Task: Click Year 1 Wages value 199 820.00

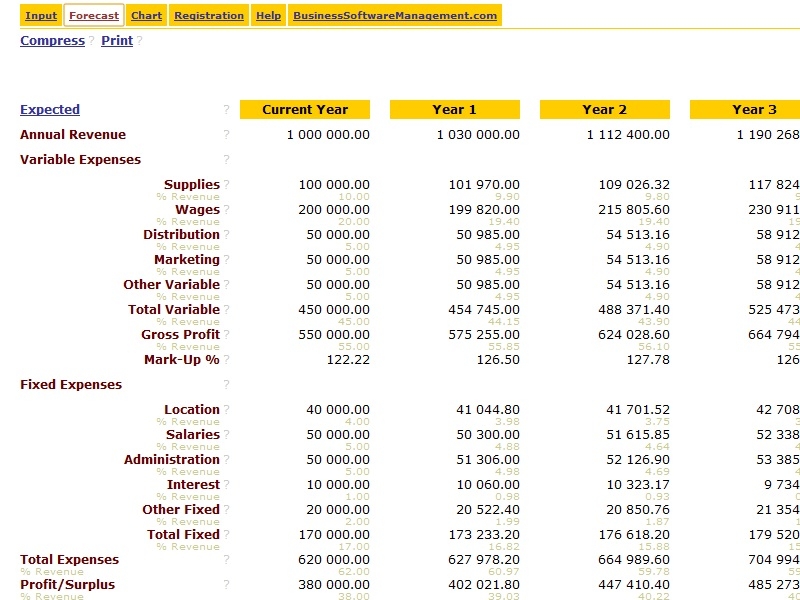Action: [484, 210]
